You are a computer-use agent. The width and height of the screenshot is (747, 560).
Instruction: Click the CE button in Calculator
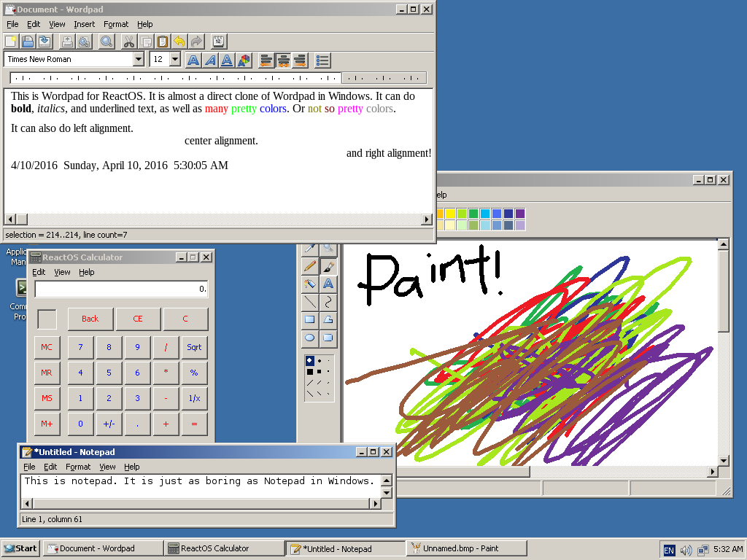138,319
